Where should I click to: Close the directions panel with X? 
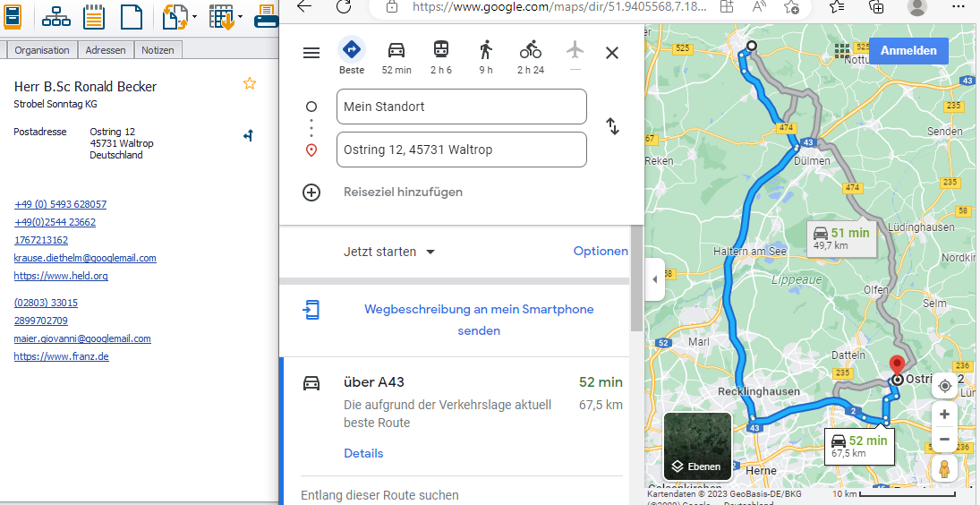(612, 53)
